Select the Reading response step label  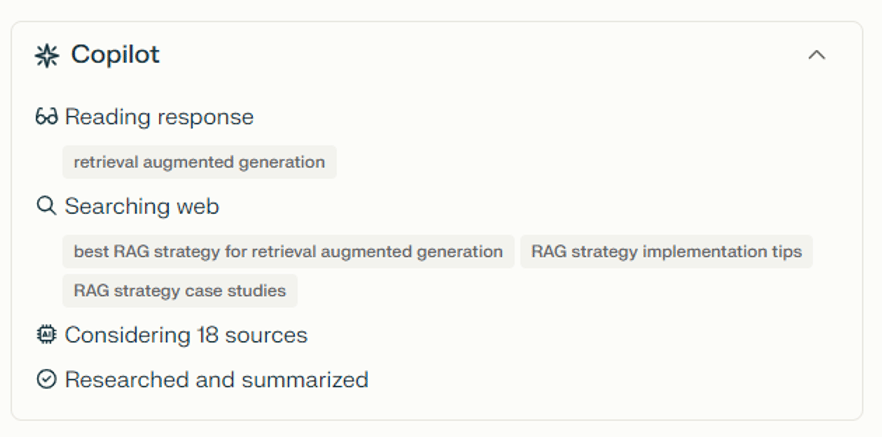159,117
